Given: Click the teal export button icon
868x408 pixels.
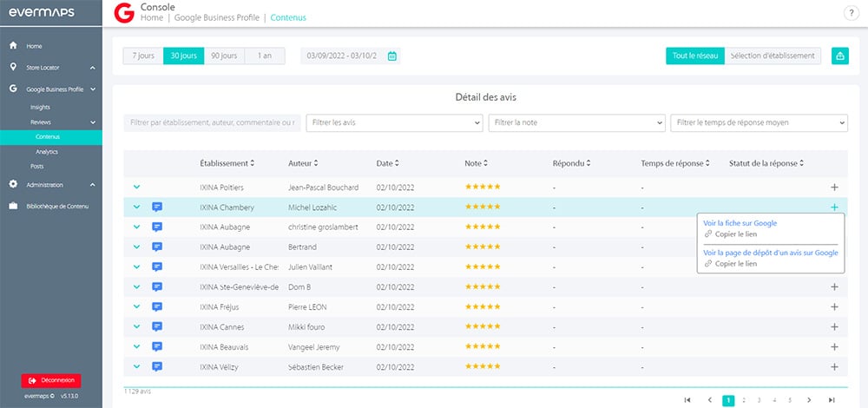Looking at the screenshot, I should tap(839, 56).
